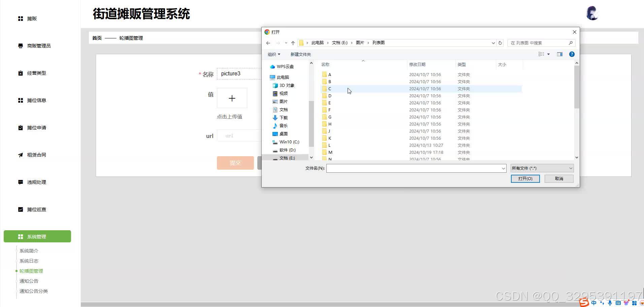Click the 打开(O) button

click(x=525, y=178)
